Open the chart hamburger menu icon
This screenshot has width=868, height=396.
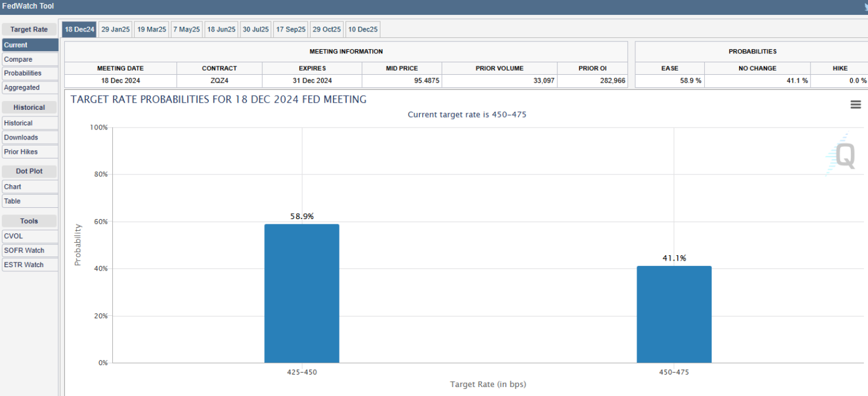click(856, 104)
